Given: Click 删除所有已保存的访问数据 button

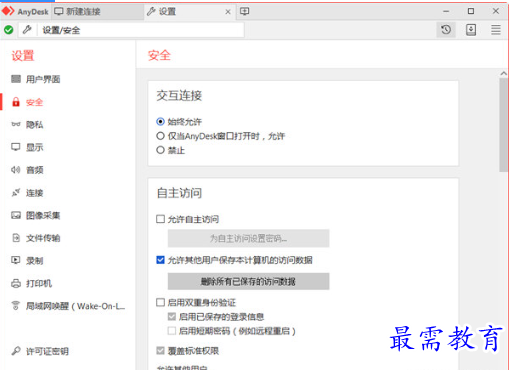Looking at the screenshot, I should (x=248, y=281).
